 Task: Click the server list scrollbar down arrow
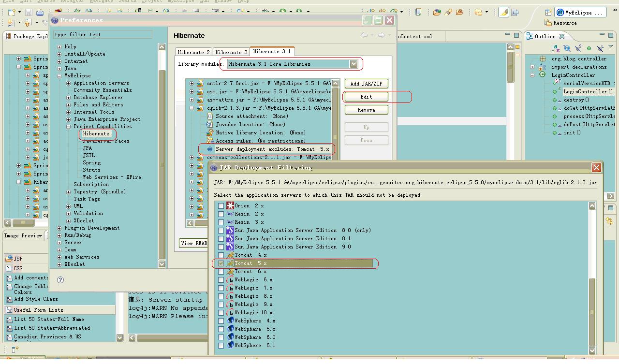(x=592, y=350)
